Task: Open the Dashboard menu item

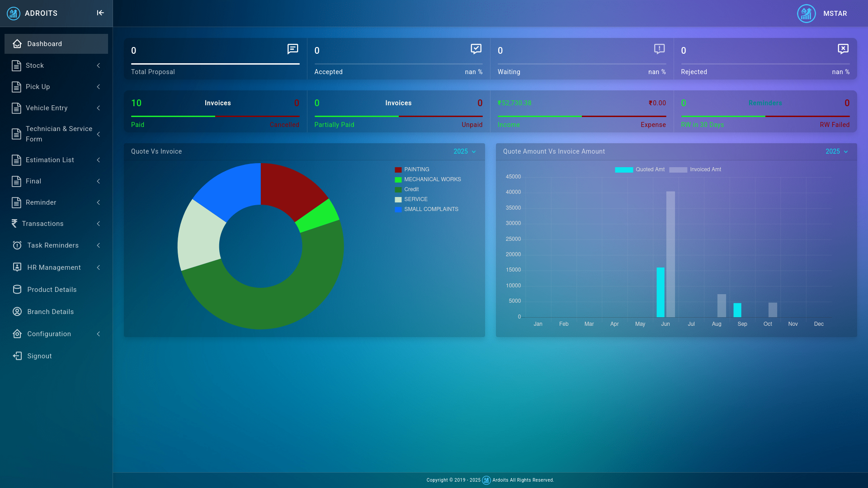Action: 44,44
